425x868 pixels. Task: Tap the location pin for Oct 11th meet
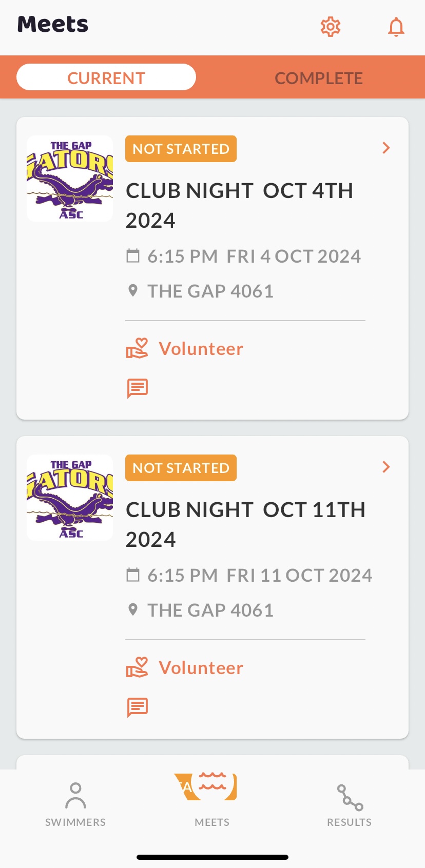pyautogui.click(x=133, y=609)
